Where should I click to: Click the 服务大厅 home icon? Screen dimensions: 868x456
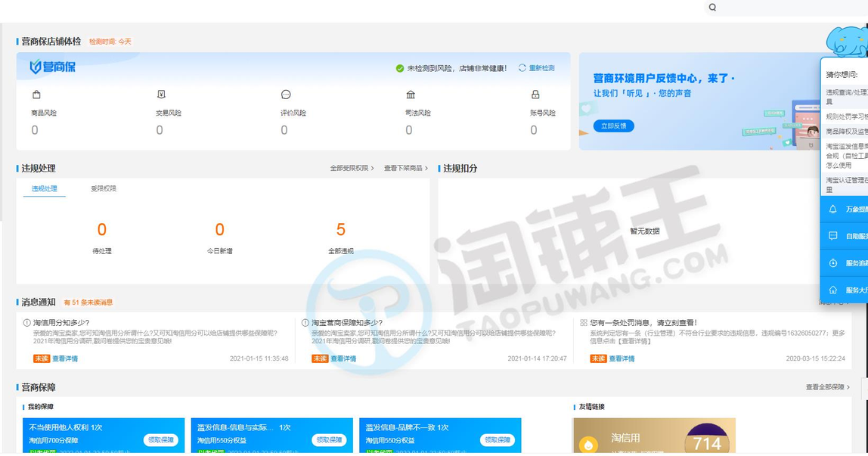click(x=832, y=290)
